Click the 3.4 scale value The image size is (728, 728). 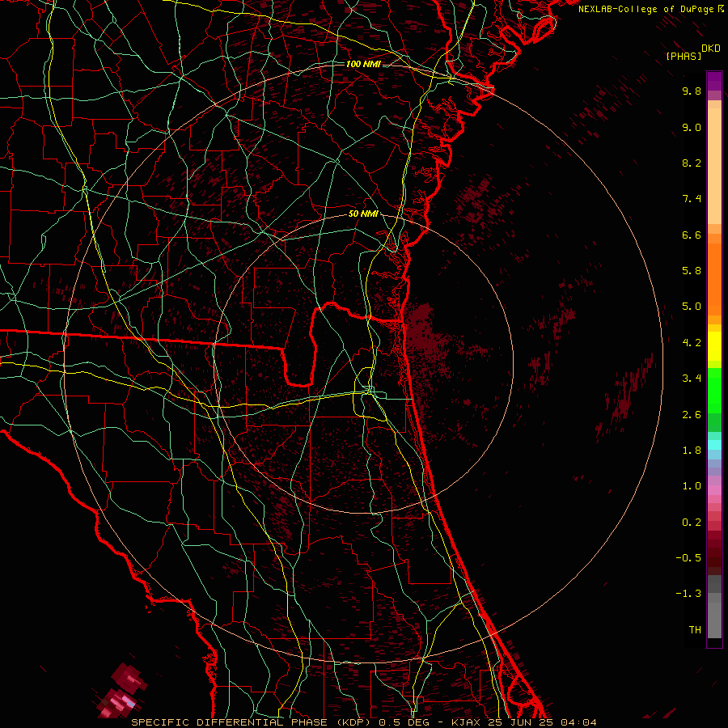click(x=692, y=379)
